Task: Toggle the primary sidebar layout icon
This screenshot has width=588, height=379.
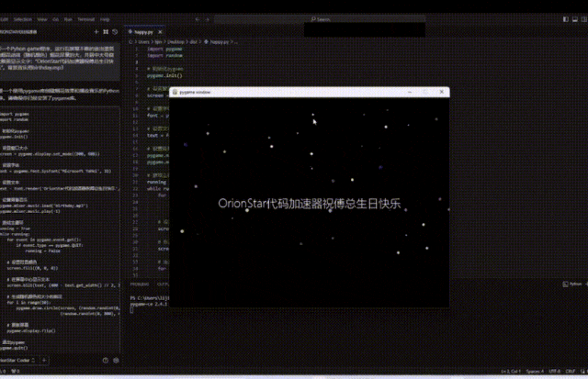Action: 566,19
